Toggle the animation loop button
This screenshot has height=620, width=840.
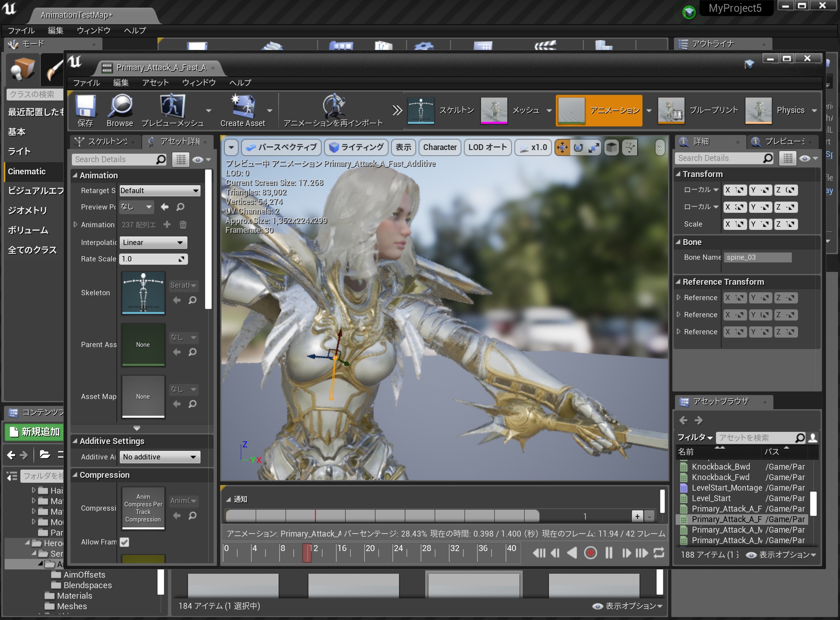[659, 553]
